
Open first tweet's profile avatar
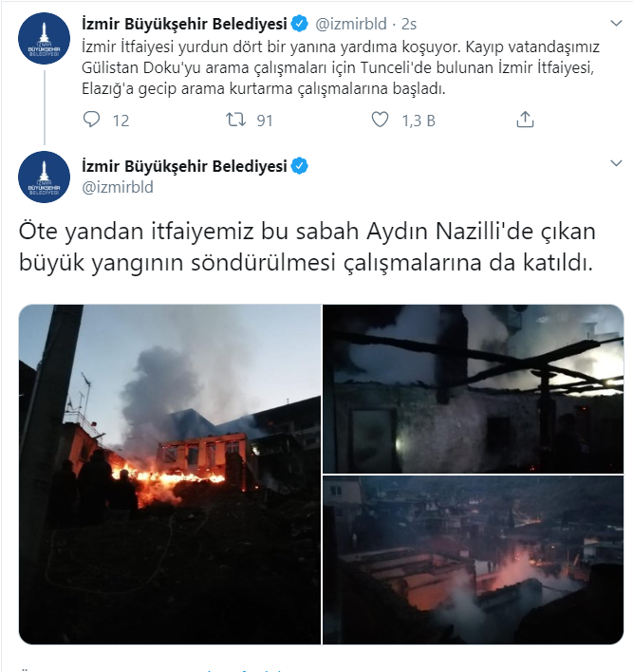pyautogui.click(x=45, y=39)
